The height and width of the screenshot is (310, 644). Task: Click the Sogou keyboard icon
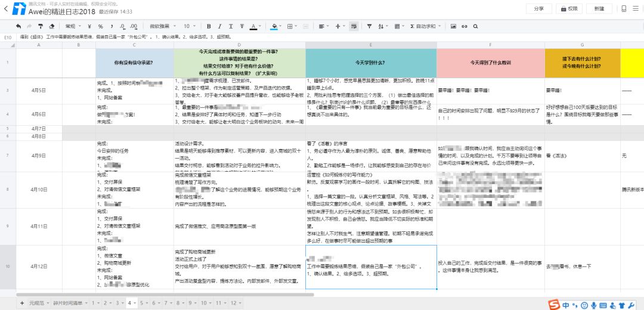pos(603,305)
